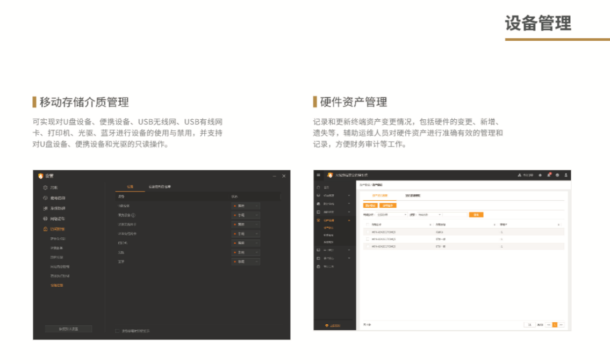Screen dimensions: 610x364
Task: Click the orange link at console sidebar bottom
Action: click(333, 325)
